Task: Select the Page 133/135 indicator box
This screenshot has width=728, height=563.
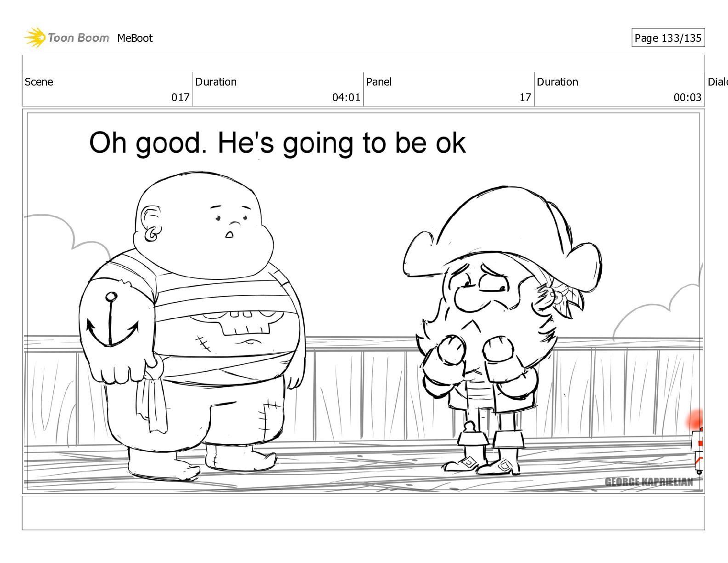Action: [668, 38]
